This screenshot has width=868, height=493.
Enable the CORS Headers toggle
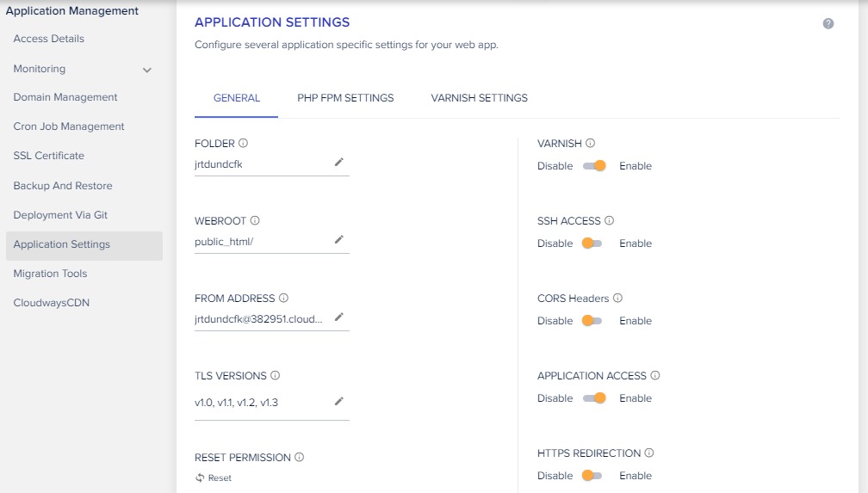pos(592,321)
